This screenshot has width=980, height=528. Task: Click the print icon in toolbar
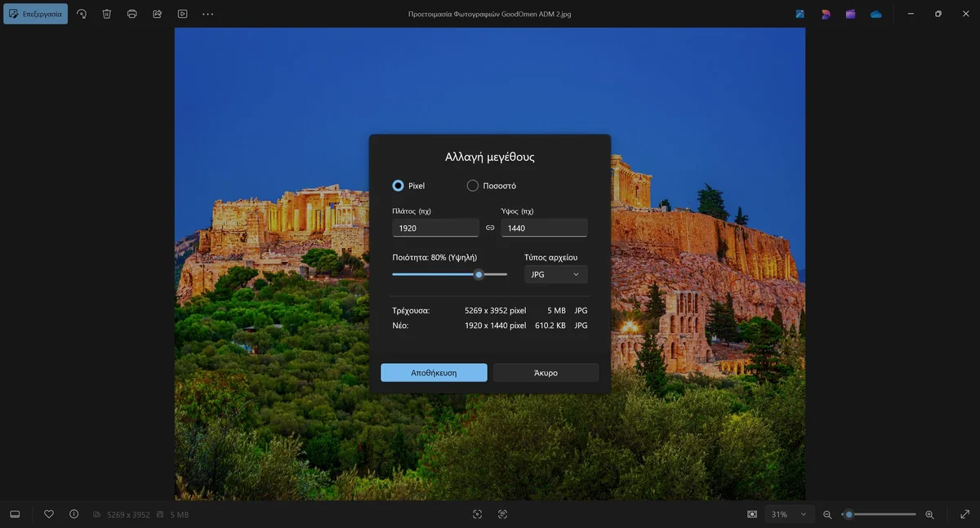pyautogui.click(x=132, y=14)
